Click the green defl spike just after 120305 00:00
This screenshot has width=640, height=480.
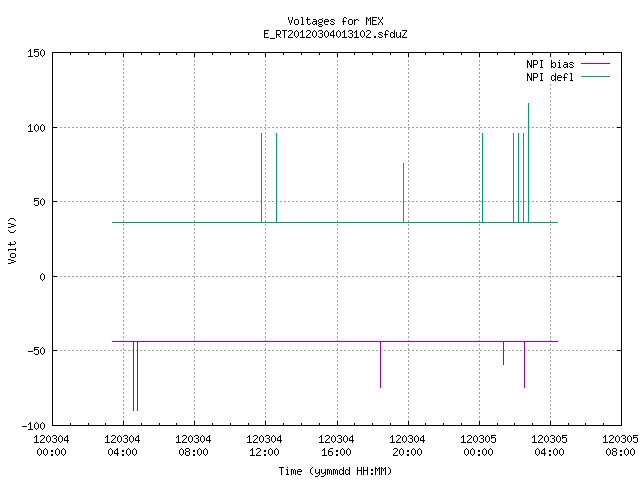tap(482, 178)
